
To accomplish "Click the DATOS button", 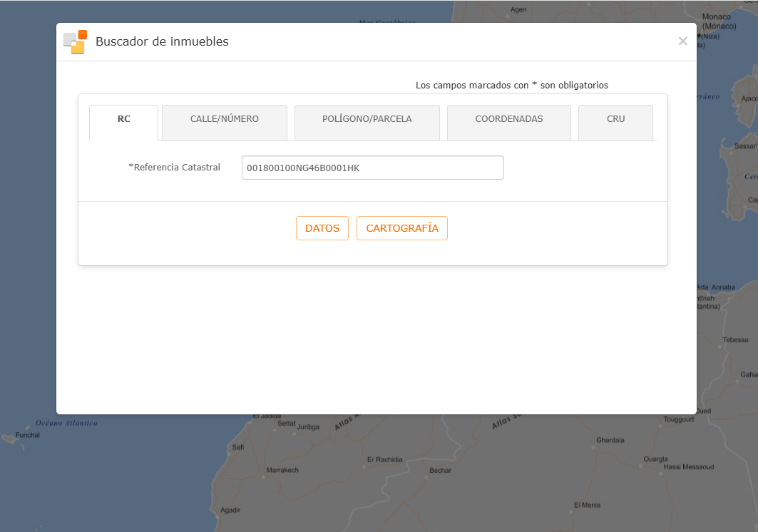I will coord(322,228).
